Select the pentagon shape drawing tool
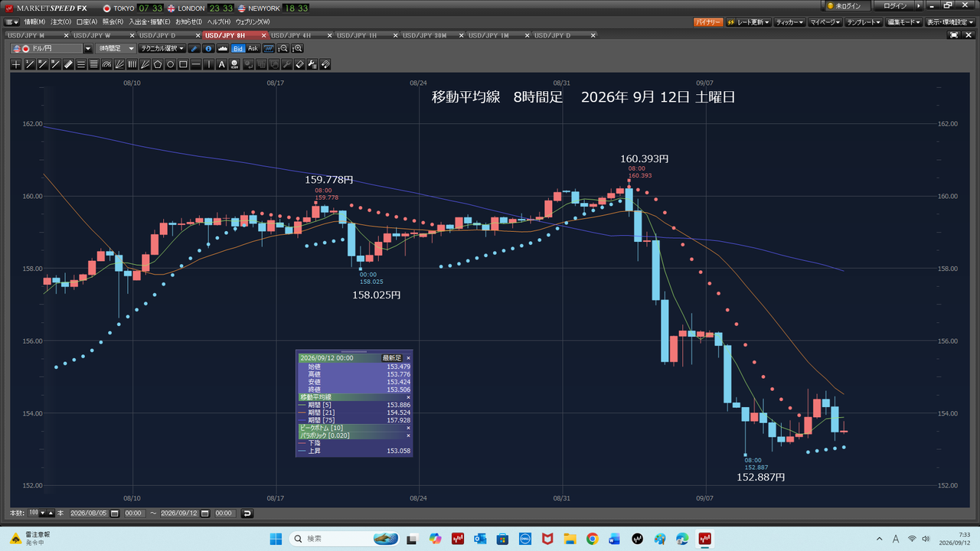Screen dimensions: 980x551 tap(157, 64)
